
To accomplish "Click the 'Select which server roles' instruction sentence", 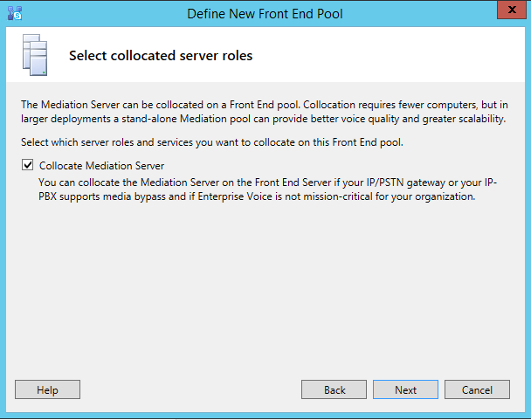I will 212,142.
